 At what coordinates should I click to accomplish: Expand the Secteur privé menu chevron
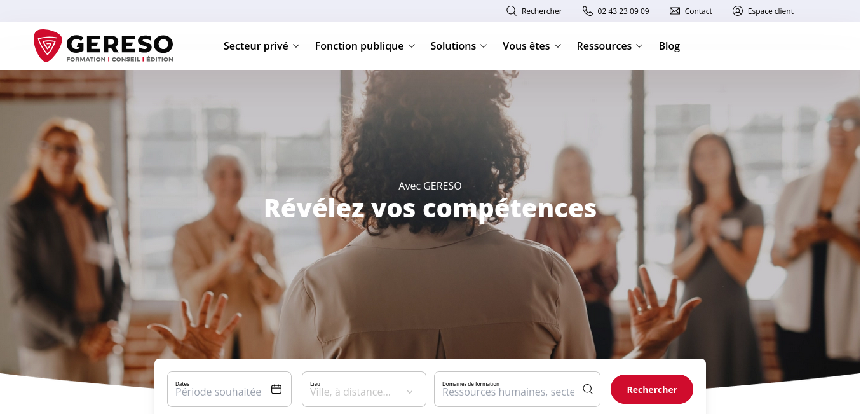pyautogui.click(x=296, y=46)
